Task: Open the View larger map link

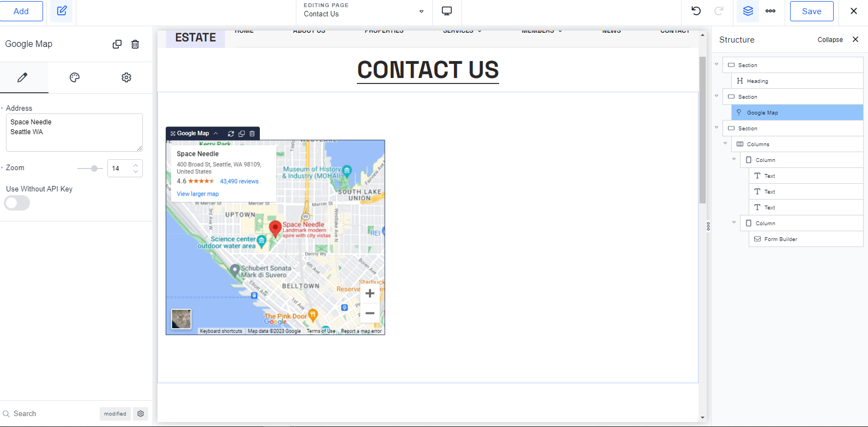Action: [198, 194]
